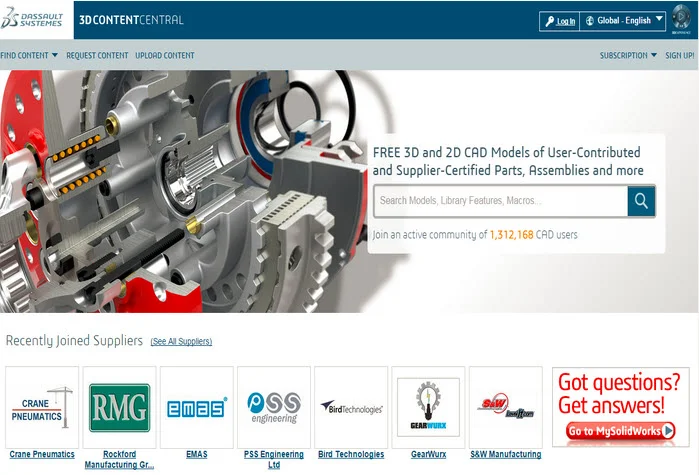Screen dimensions: 699x475
Task: Open the 3D ContentCentral home logo
Action: pyautogui.click(x=131, y=20)
